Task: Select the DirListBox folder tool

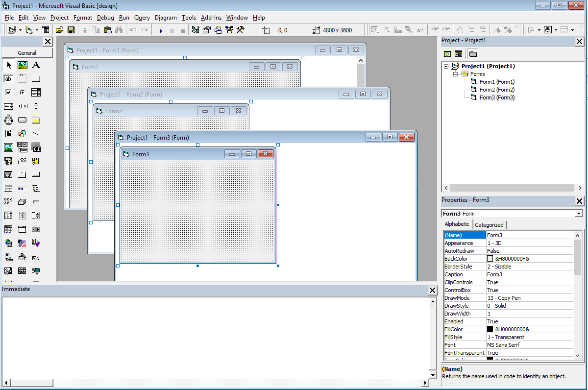Action: pyautogui.click(x=36, y=120)
